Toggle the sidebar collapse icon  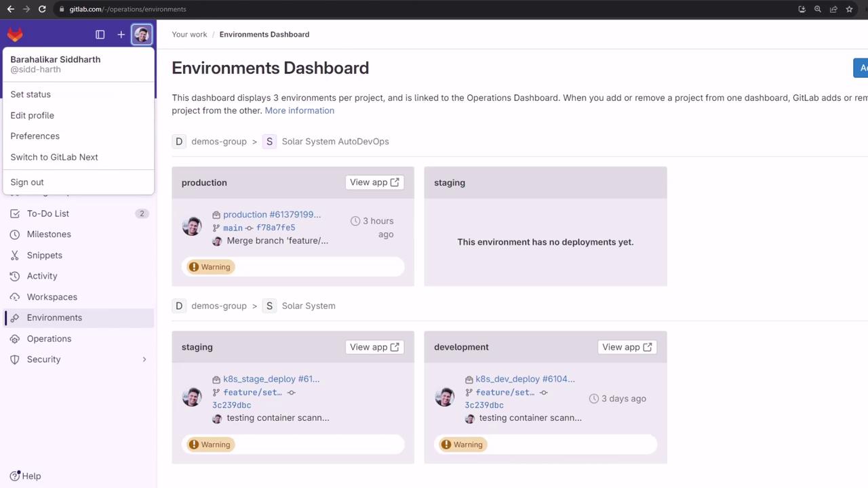tap(100, 35)
